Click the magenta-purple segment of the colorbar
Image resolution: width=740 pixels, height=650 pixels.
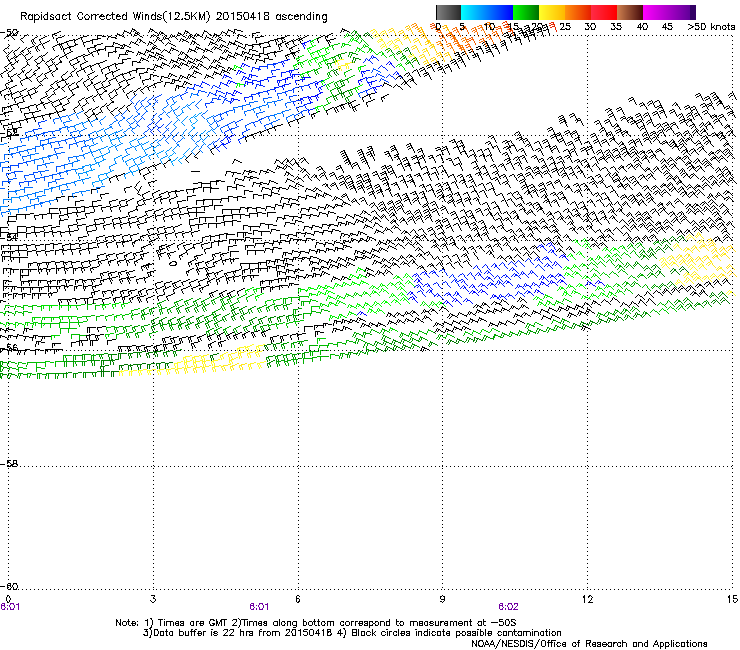(x=669, y=12)
